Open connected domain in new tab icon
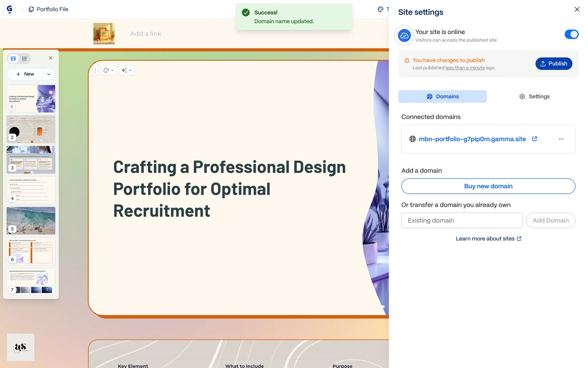588x368 pixels. (534, 139)
